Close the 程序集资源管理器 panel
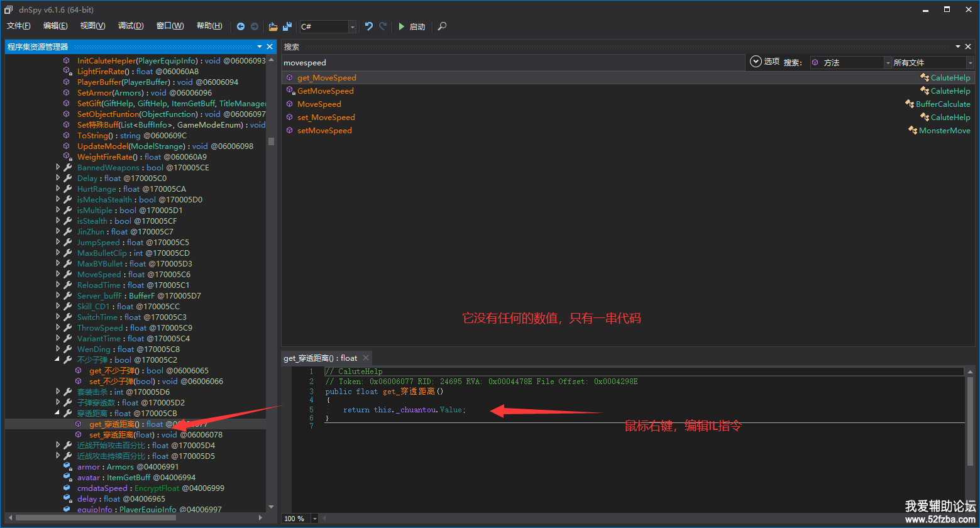 pyautogui.click(x=270, y=47)
